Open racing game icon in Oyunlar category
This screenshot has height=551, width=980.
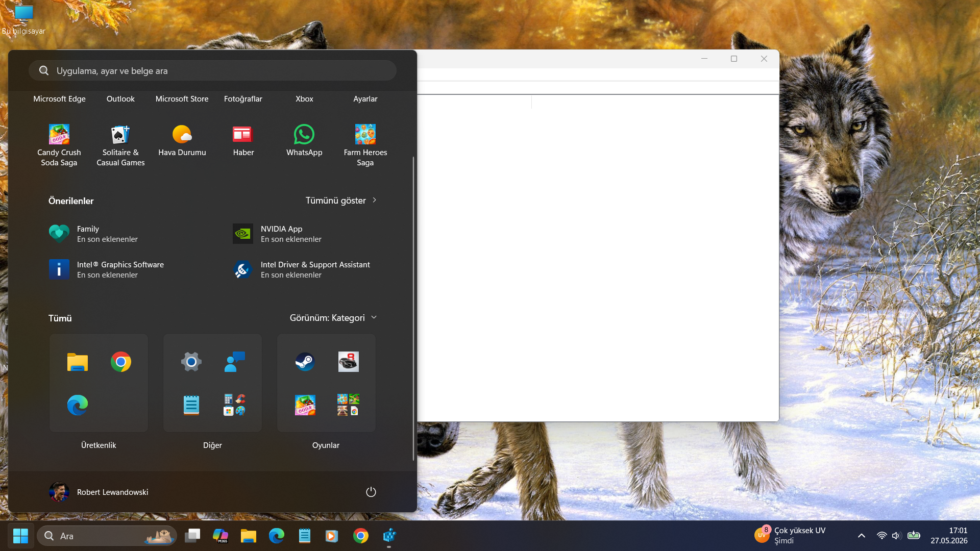coord(349,362)
